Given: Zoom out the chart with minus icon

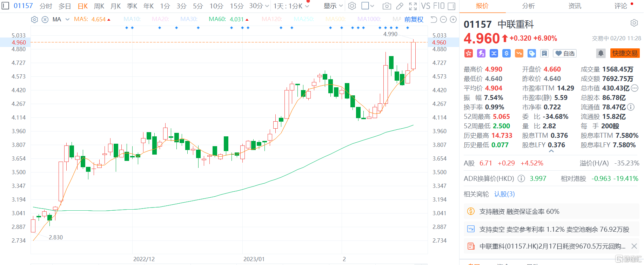Looking at the screenshot, I should click(443, 20).
